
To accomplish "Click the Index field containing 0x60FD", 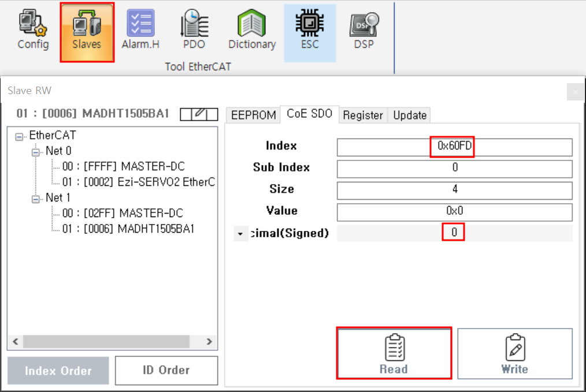I will point(454,147).
